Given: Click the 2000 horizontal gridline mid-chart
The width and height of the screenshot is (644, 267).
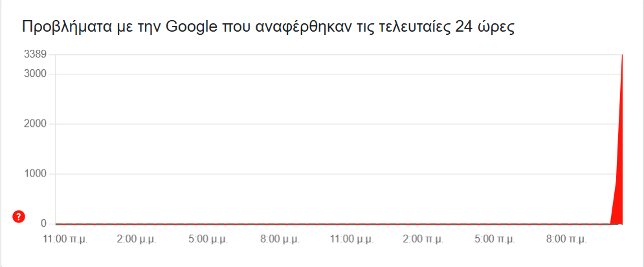Looking at the screenshot, I should [x=324, y=124].
